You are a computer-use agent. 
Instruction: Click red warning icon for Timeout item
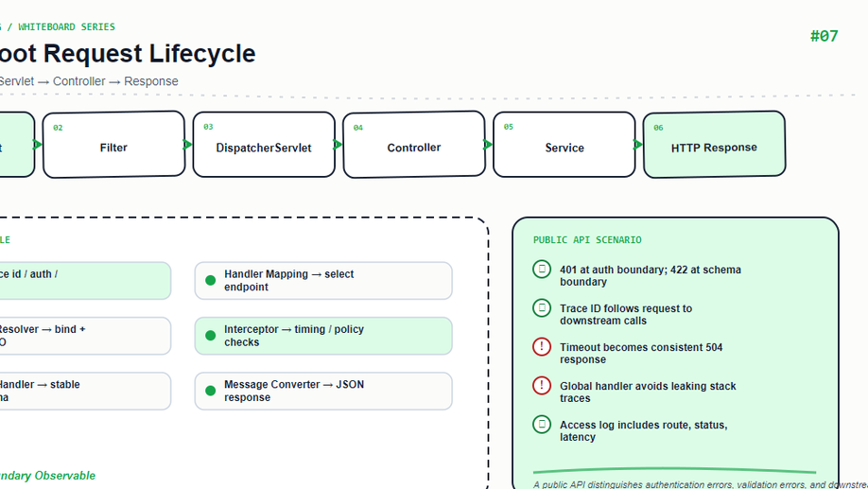pos(542,347)
